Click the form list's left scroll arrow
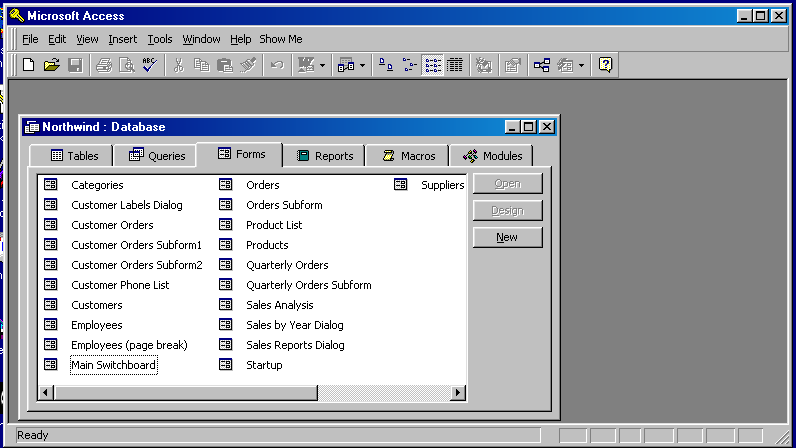 (x=46, y=393)
